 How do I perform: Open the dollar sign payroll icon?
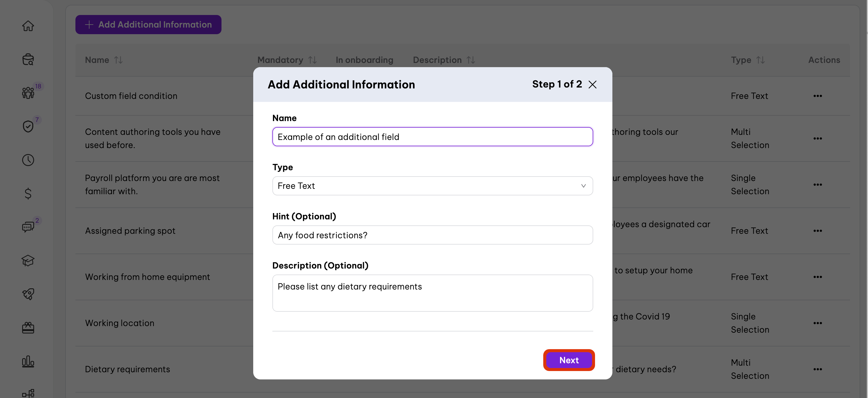(28, 194)
